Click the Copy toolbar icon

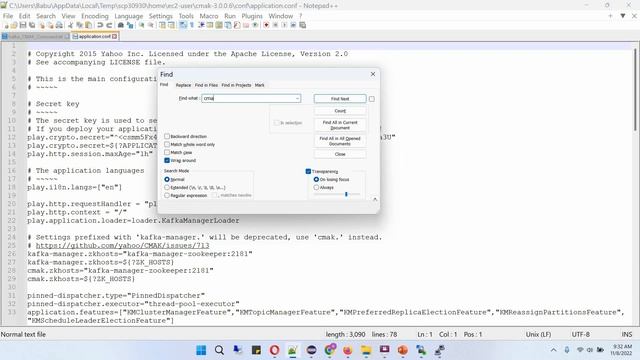point(80,25)
